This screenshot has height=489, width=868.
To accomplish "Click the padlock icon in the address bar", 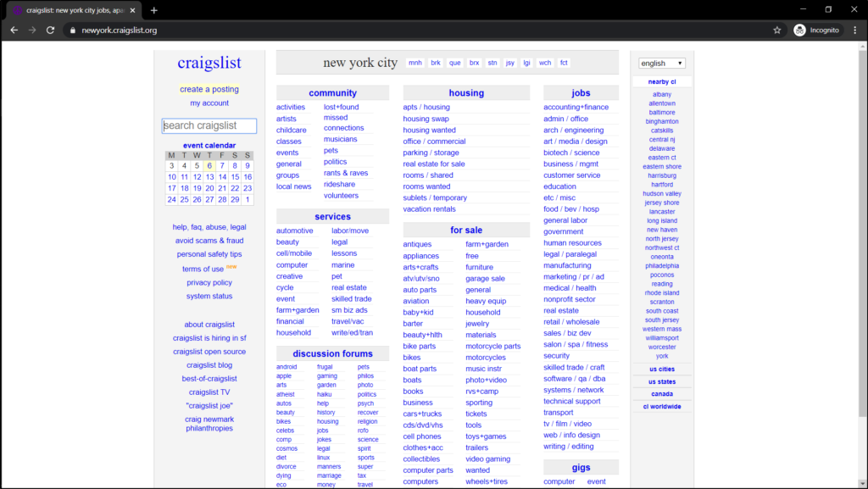I will click(75, 28).
